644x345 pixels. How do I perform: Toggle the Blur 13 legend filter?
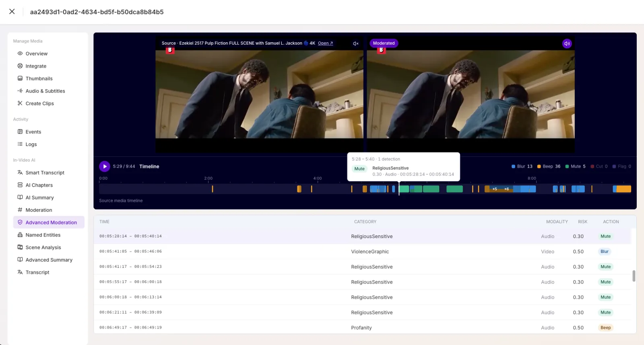pos(522,166)
